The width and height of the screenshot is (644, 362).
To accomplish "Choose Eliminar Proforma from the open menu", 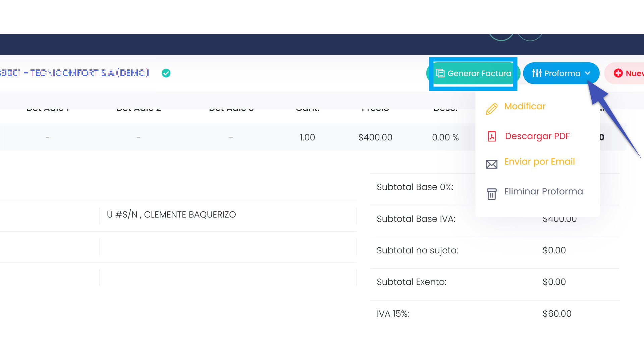I will click(544, 191).
